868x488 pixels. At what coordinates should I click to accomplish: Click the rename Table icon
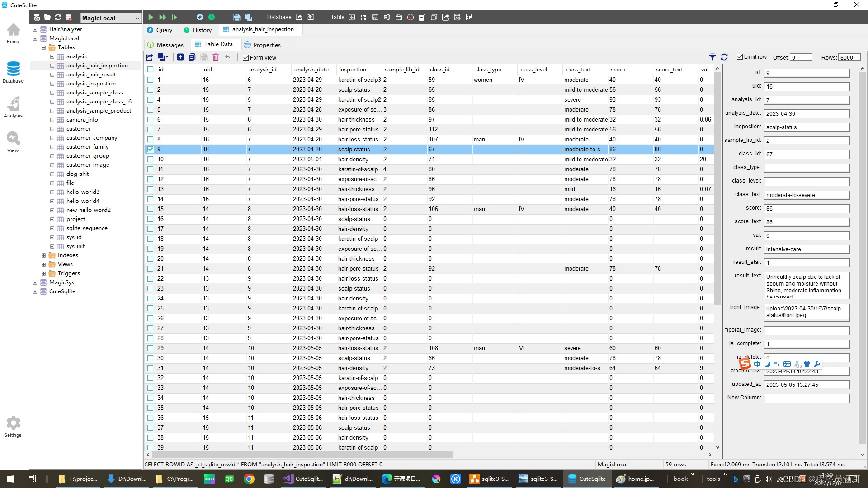click(x=387, y=17)
